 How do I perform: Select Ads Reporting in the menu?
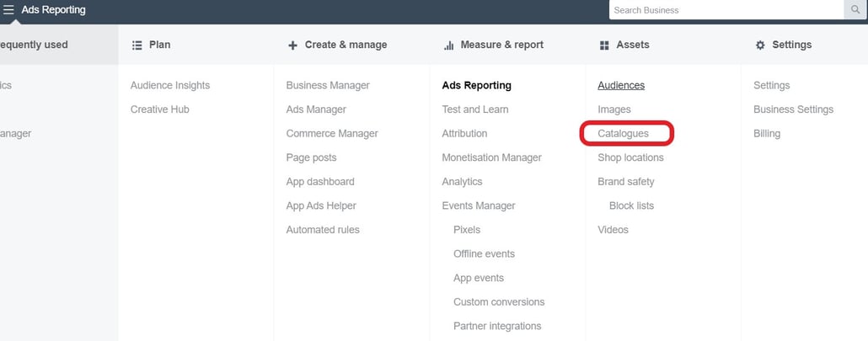point(477,85)
